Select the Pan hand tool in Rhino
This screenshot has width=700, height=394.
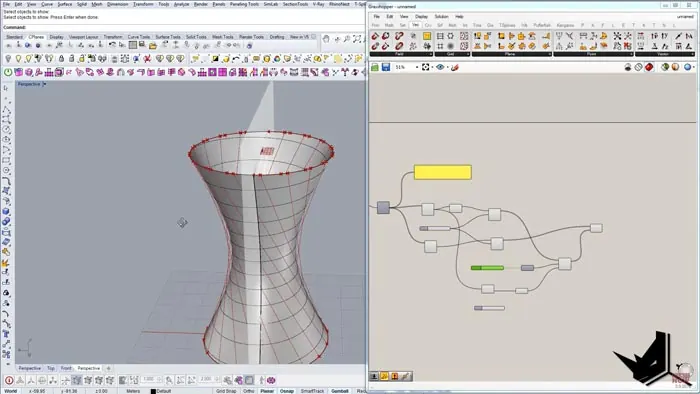click(x=326, y=39)
